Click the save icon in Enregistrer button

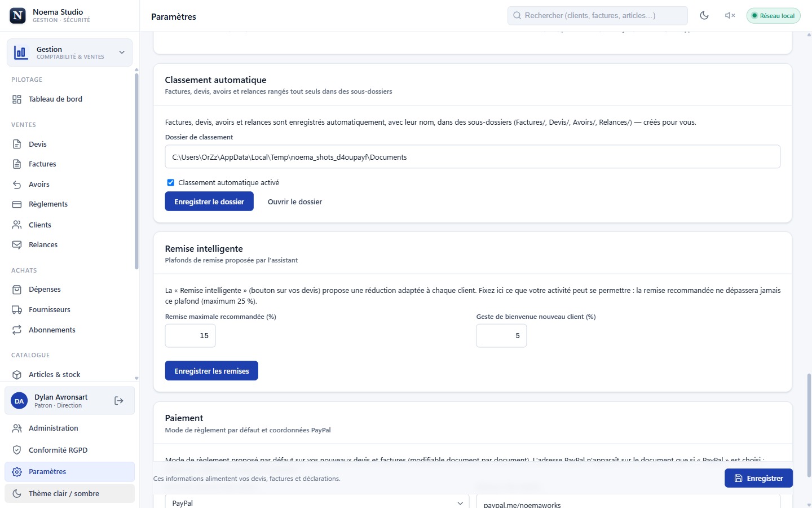[x=739, y=478]
